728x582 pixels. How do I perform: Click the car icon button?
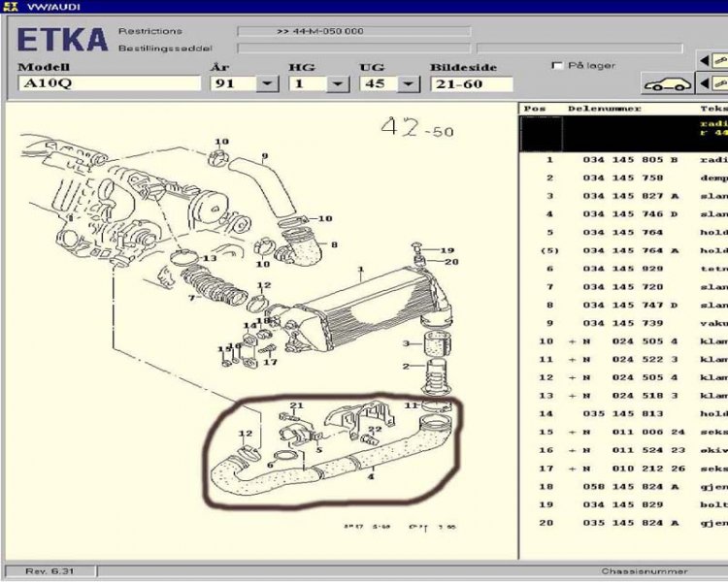click(x=667, y=83)
